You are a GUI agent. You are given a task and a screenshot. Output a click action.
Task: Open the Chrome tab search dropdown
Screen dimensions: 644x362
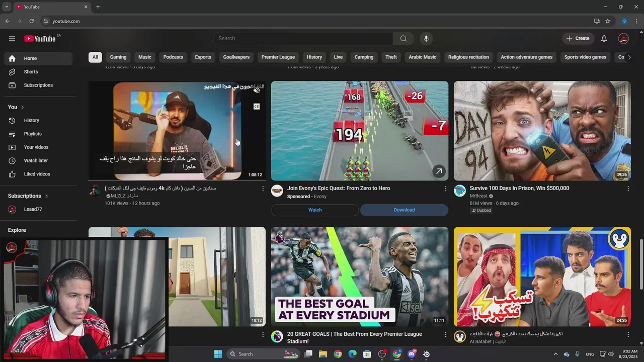pos(7,7)
